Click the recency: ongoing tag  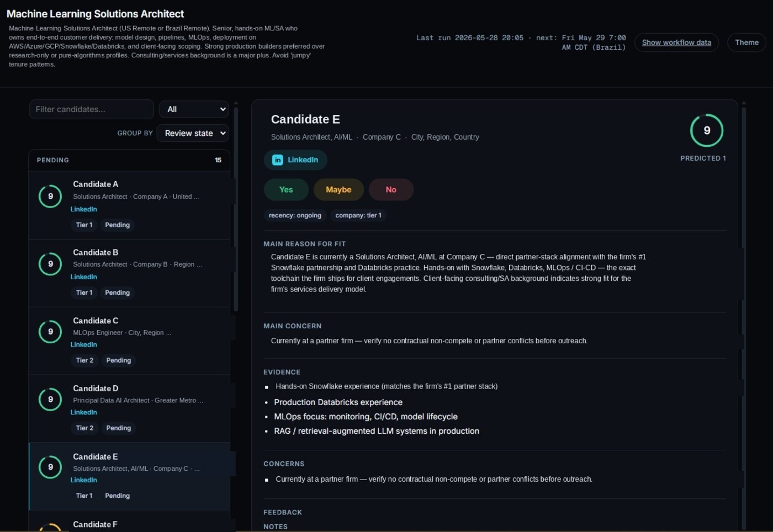click(x=295, y=215)
